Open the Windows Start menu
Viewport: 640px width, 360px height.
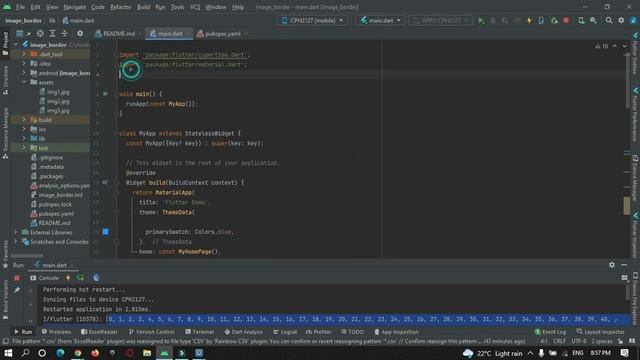(8, 353)
